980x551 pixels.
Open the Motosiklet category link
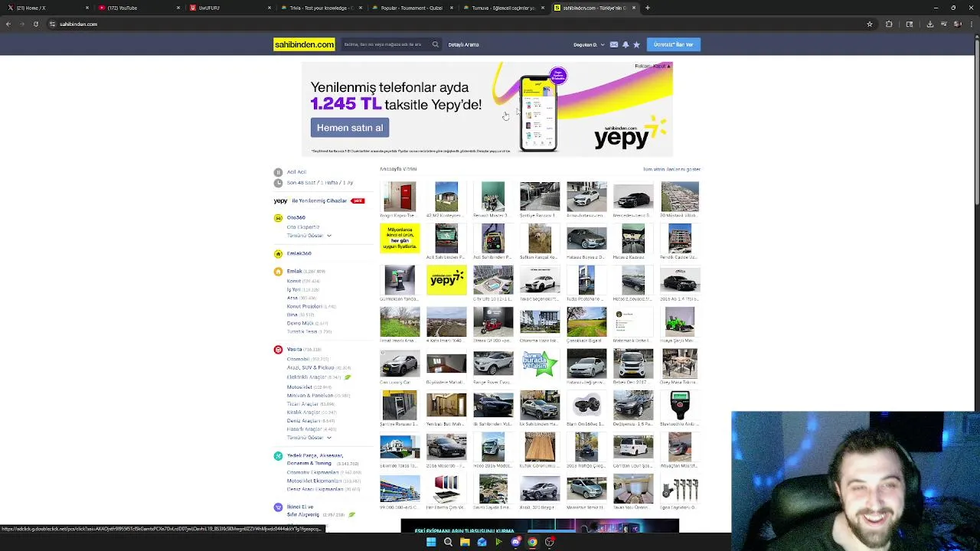point(299,387)
